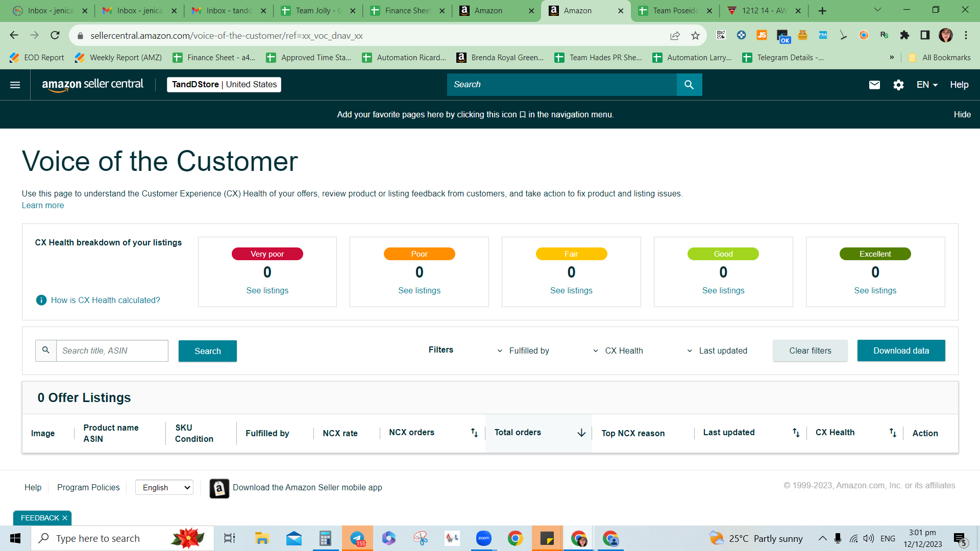Click the magnifier icon in listings search

(46, 350)
